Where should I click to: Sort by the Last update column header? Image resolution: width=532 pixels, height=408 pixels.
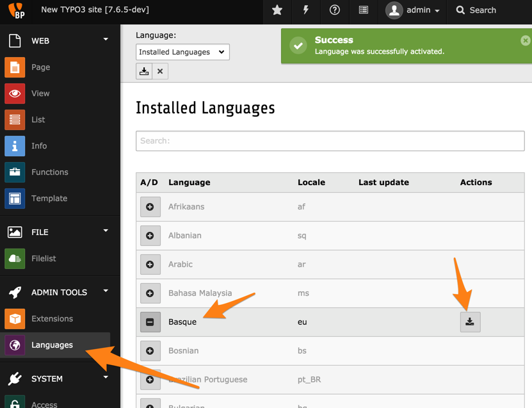click(x=383, y=183)
